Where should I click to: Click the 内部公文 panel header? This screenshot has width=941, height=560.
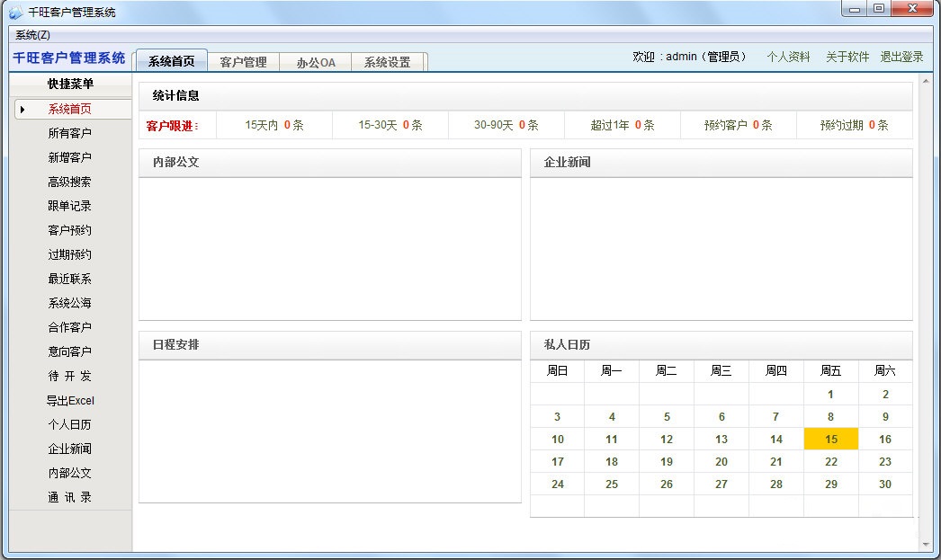point(330,163)
